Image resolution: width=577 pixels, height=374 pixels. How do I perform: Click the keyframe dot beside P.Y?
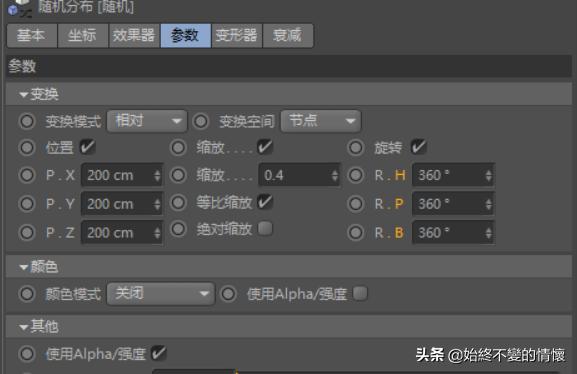(27, 204)
